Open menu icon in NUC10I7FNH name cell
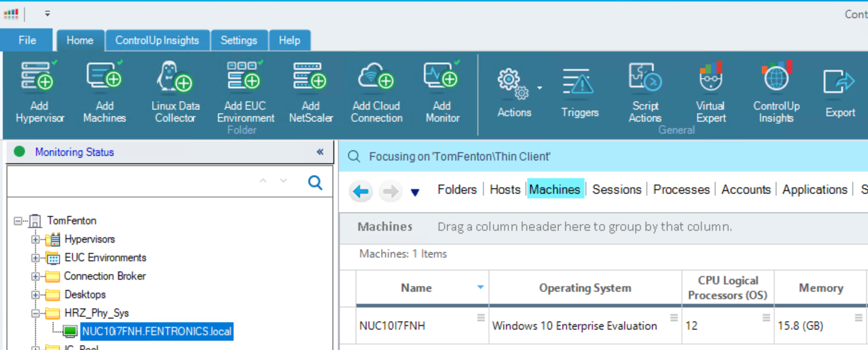Screen dimensions: 868x350 click(x=481, y=317)
